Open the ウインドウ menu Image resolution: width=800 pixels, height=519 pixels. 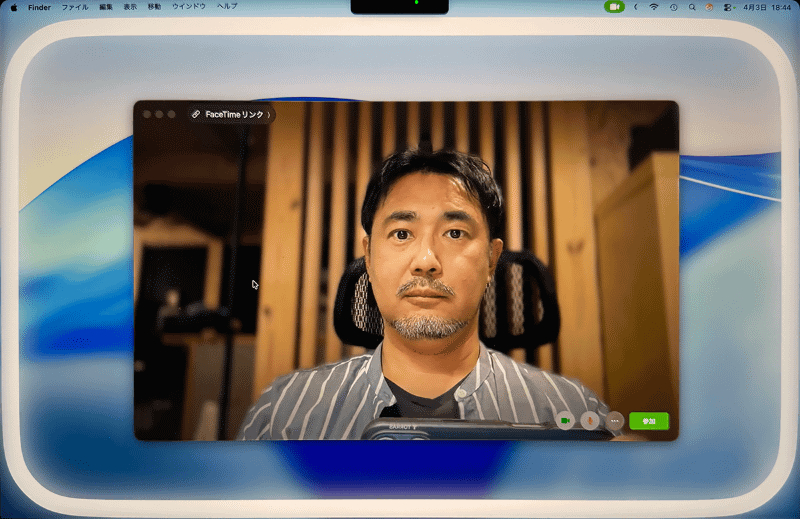coord(189,7)
